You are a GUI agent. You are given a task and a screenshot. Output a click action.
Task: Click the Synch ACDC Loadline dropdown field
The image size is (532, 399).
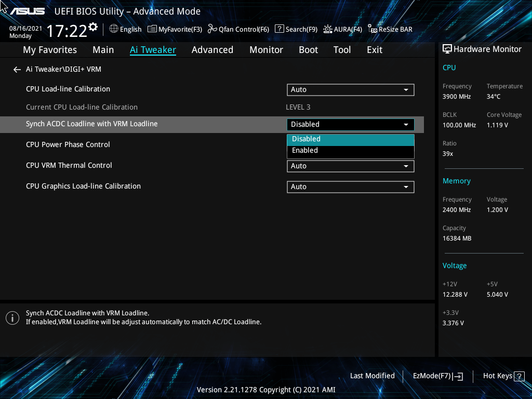(x=351, y=125)
